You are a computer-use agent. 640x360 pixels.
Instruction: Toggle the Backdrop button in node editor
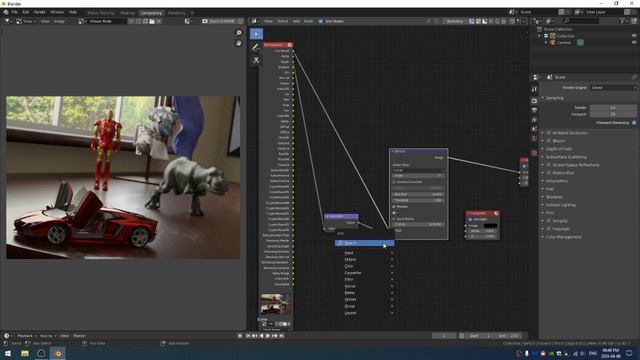(455, 21)
